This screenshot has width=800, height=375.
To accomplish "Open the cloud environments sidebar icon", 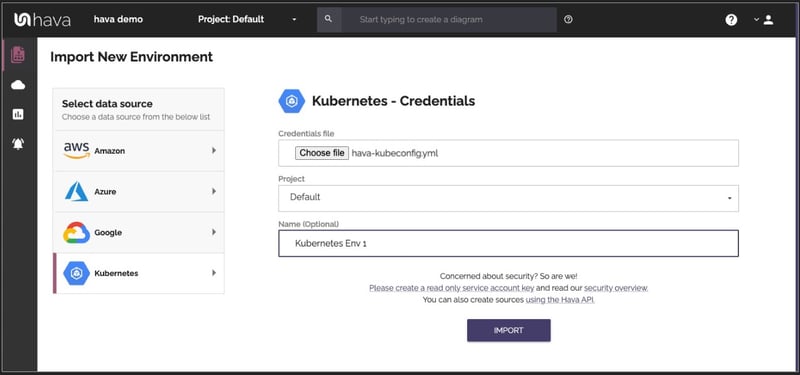I will 18,85.
